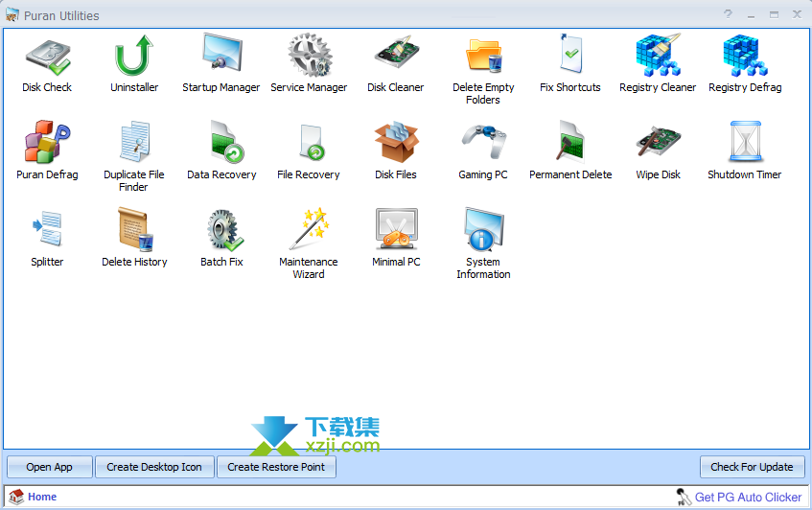Click the "Service Manager" label
The width and height of the screenshot is (812, 510).
pyautogui.click(x=309, y=87)
